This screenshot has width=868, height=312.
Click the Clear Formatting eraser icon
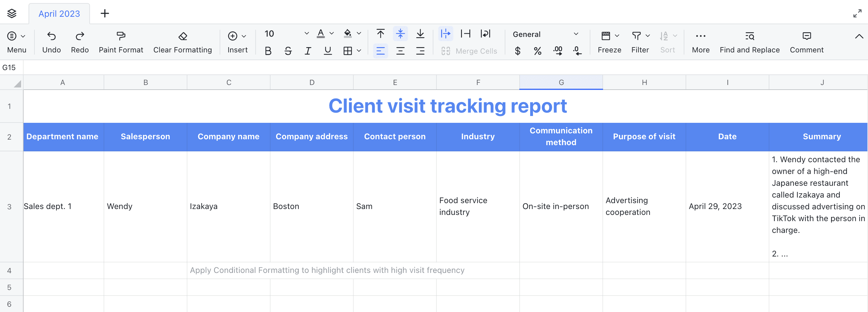tap(183, 36)
